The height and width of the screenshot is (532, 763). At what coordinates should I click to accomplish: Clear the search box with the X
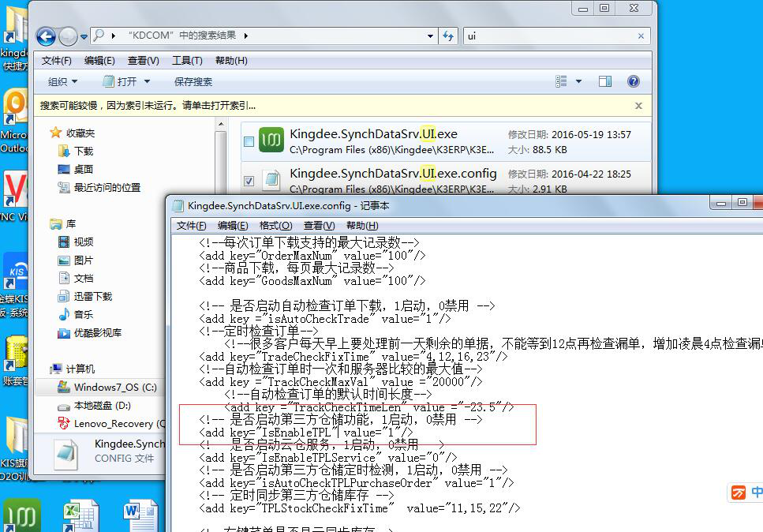coord(641,36)
